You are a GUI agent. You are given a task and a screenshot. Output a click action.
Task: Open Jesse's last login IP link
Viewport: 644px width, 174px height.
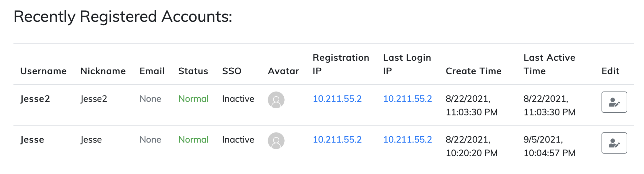click(407, 140)
